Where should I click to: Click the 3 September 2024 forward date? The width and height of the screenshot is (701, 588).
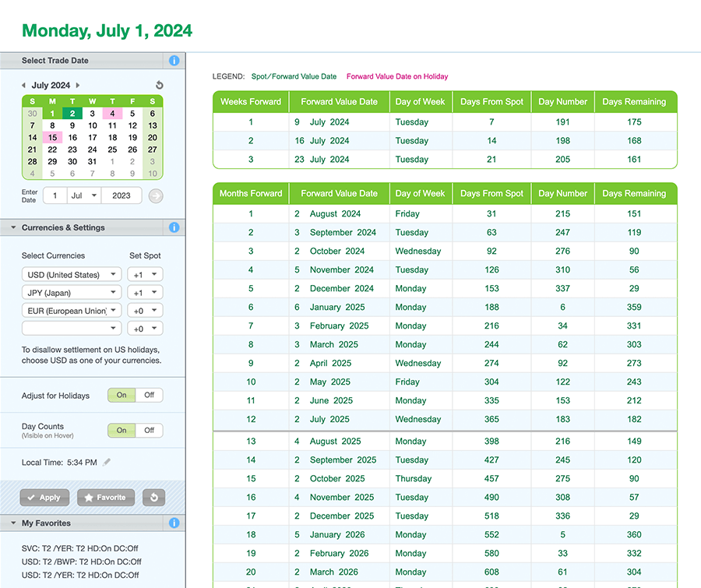tap(335, 233)
